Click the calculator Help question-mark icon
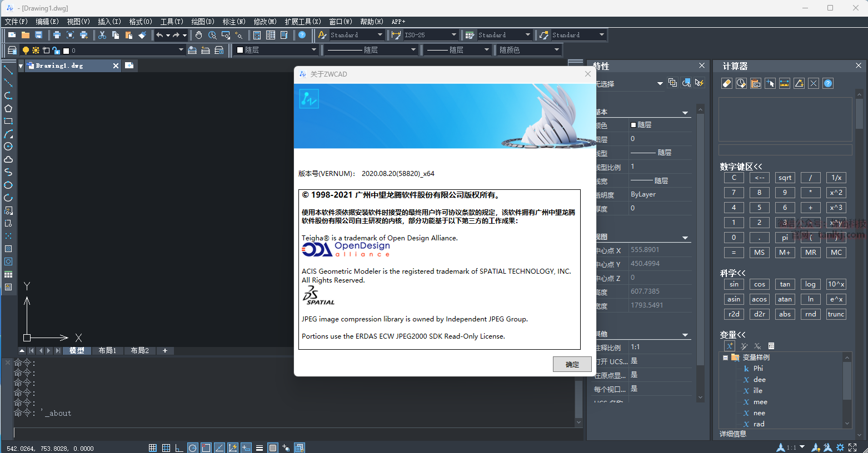 [x=828, y=83]
